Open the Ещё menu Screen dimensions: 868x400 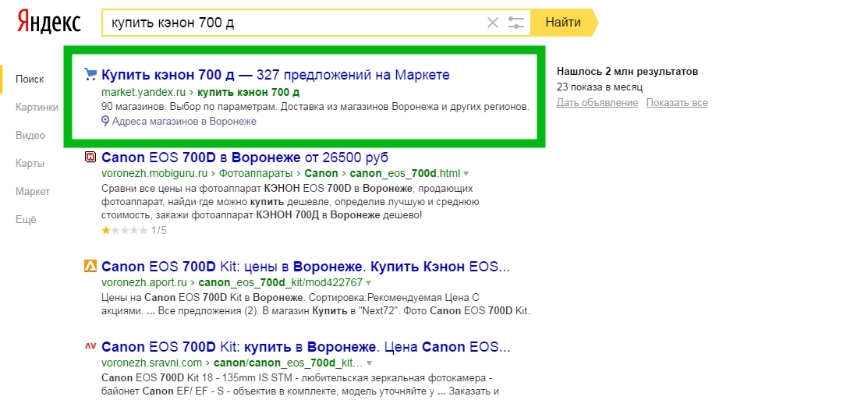coord(26,220)
